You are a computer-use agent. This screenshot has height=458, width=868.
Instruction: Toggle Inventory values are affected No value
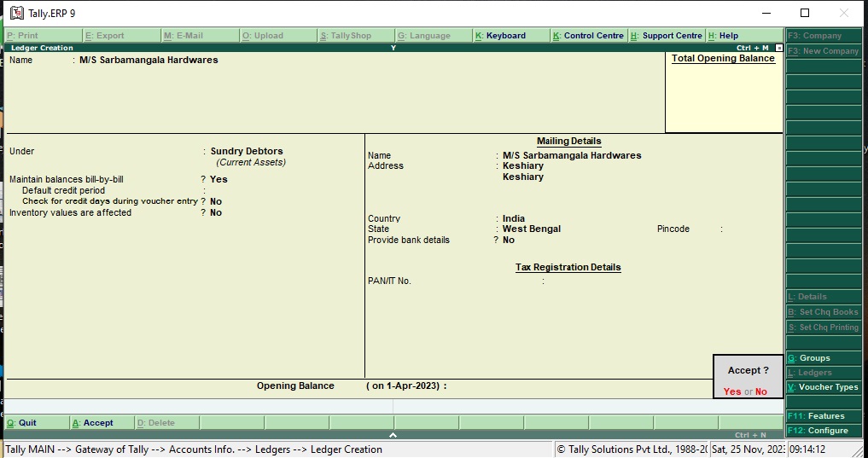coord(216,212)
